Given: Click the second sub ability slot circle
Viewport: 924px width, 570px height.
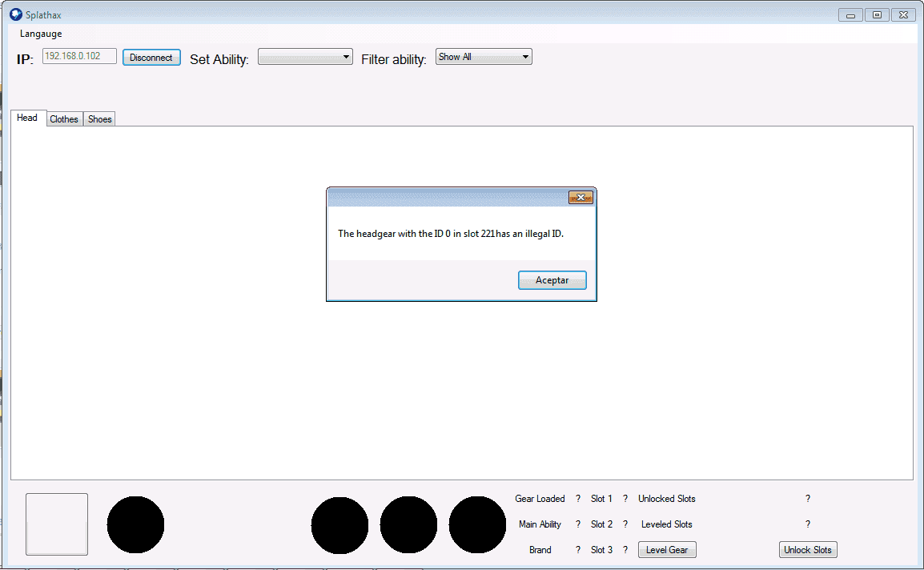Looking at the screenshot, I should coord(408,524).
